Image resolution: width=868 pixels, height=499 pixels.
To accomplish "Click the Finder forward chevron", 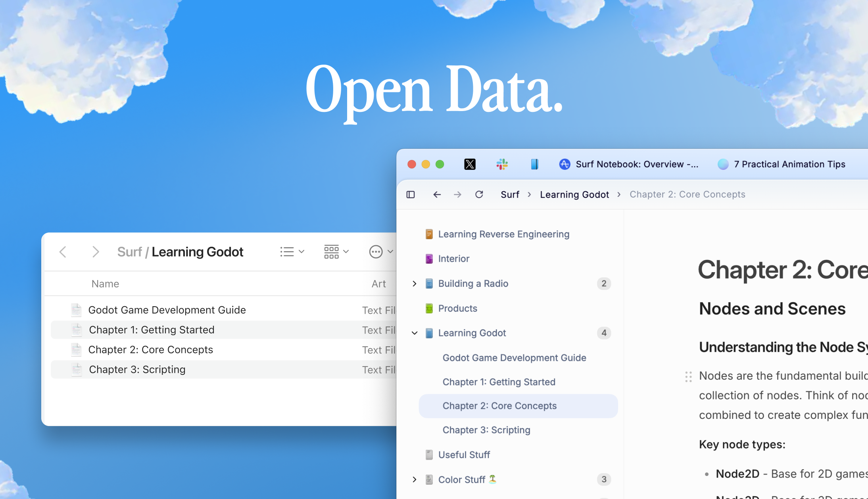I will tap(95, 252).
